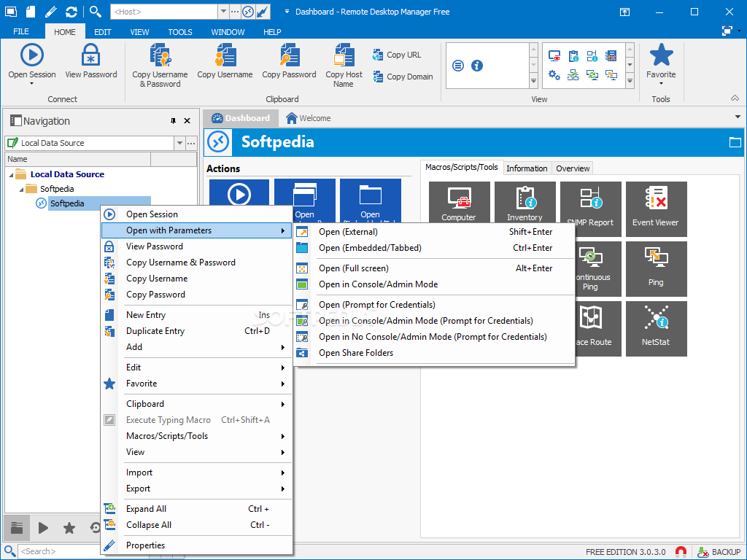Close the Navigation panel
The image size is (747, 560).
(x=187, y=121)
